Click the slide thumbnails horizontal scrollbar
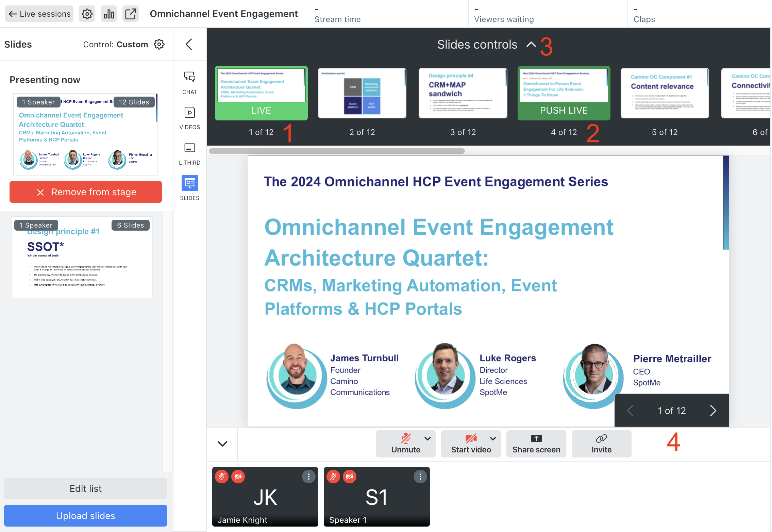This screenshot has width=772, height=532. click(x=337, y=151)
